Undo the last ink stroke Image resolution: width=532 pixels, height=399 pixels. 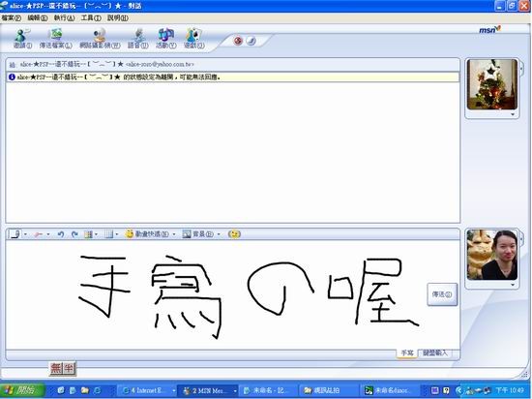pyautogui.click(x=60, y=234)
